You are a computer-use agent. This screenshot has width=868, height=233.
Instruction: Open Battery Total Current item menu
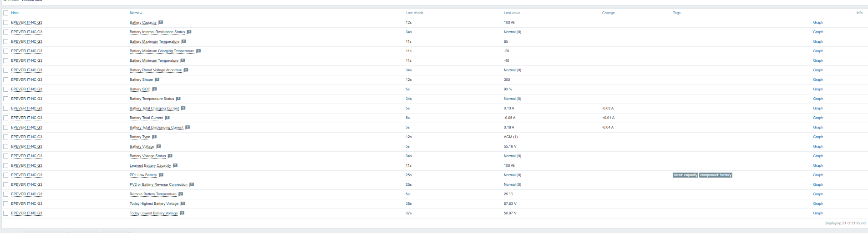146,118
